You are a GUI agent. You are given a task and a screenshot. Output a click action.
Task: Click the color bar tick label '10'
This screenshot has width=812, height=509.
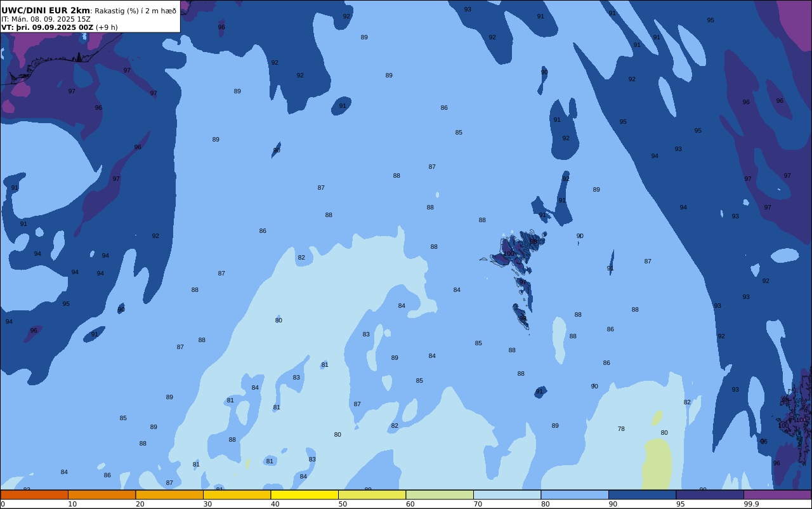click(x=72, y=504)
